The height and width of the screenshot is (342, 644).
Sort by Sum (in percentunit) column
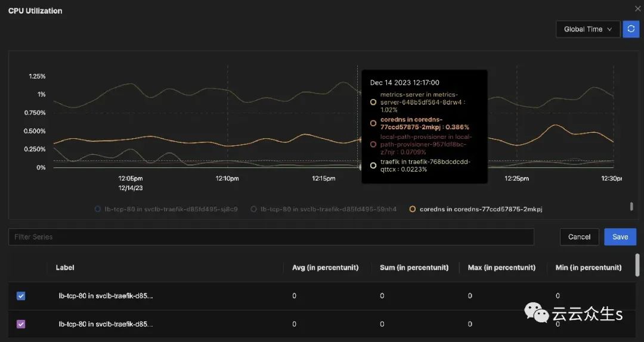pos(414,268)
